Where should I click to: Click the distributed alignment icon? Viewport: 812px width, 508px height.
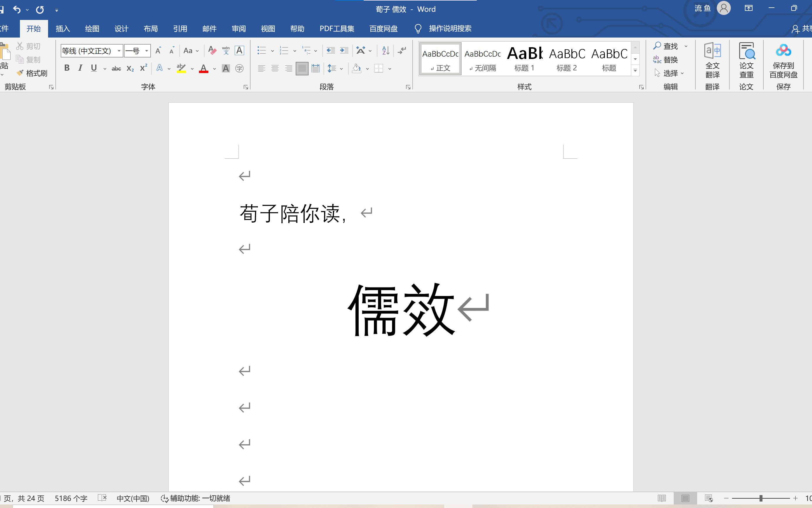point(316,69)
